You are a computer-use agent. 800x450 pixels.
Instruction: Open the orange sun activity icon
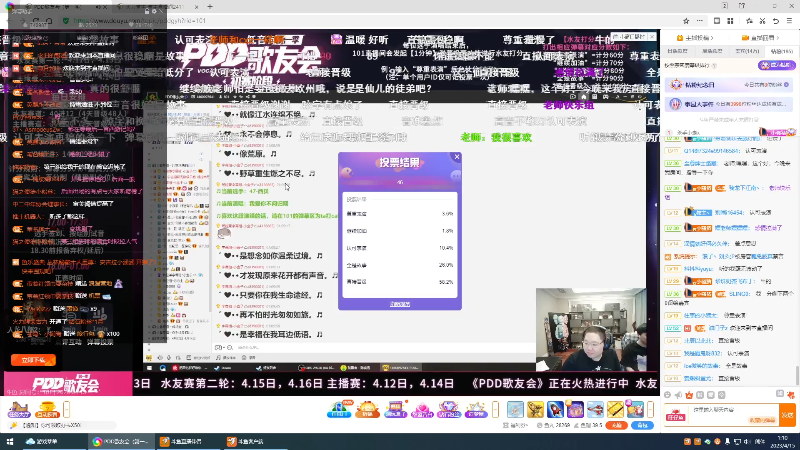pyautogui.click(x=367, y=409)
